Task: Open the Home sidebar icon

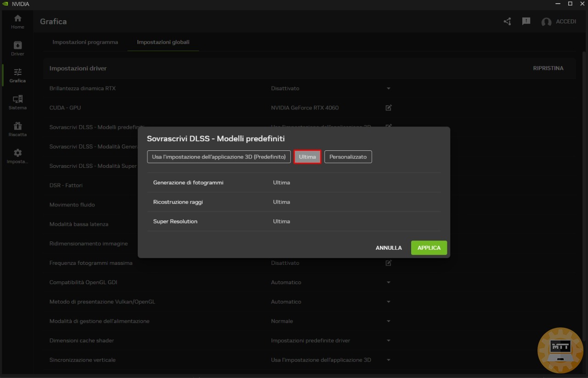Action: 17,21
